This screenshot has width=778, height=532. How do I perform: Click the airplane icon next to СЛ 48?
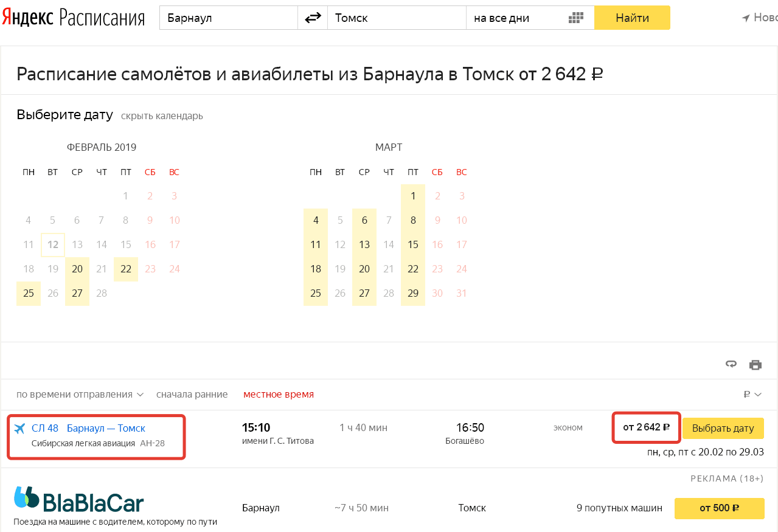pyautogui.click(x=19, y=429)
